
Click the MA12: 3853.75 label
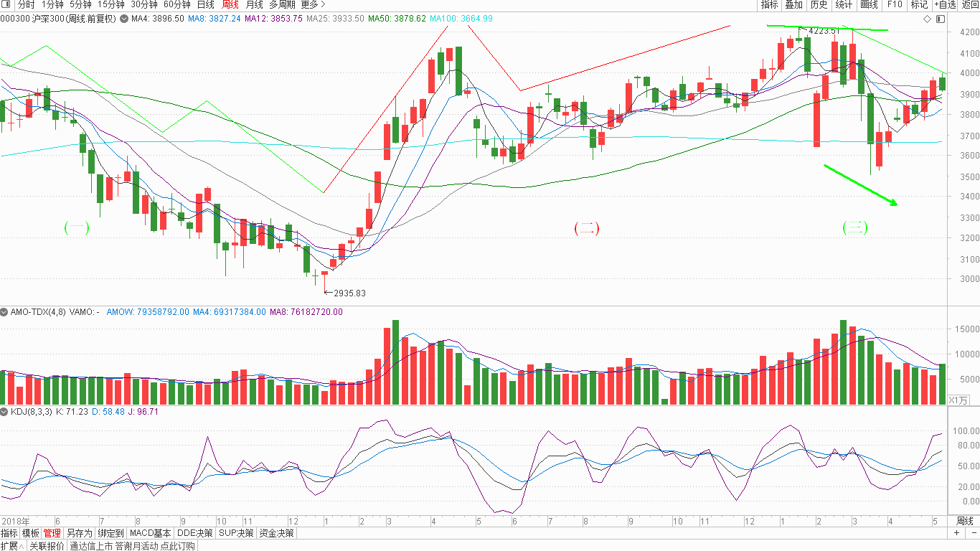tap(273, 19)
